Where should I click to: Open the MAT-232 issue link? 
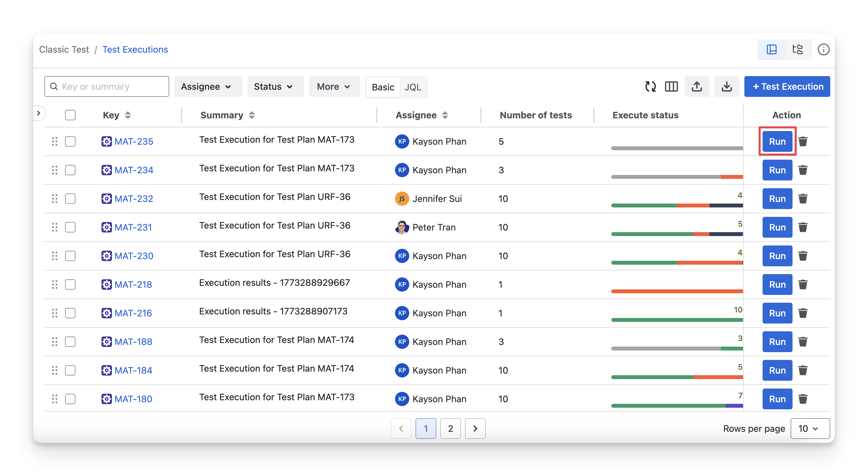pos(133,199)
